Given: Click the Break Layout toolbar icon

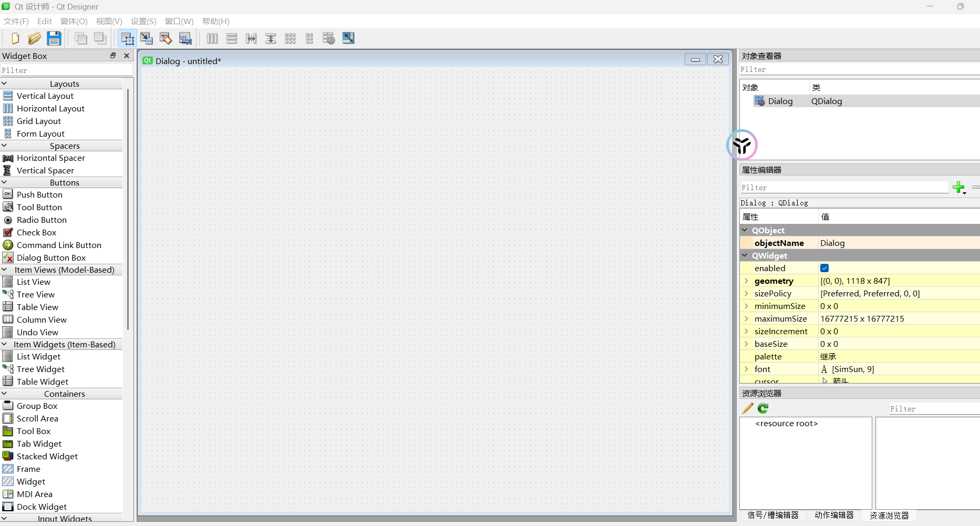Looking at the screenshot, I should pos(328,38).
